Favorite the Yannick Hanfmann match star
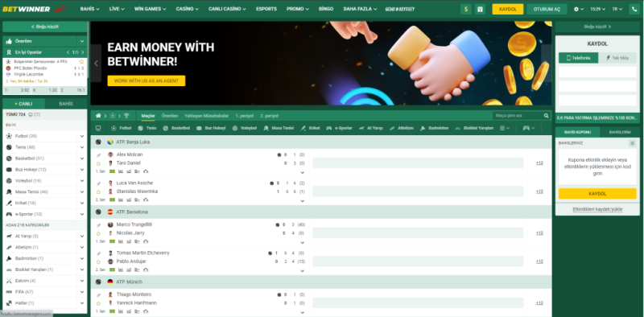Viewport: 644px width, 317px height. click(98, 303)
